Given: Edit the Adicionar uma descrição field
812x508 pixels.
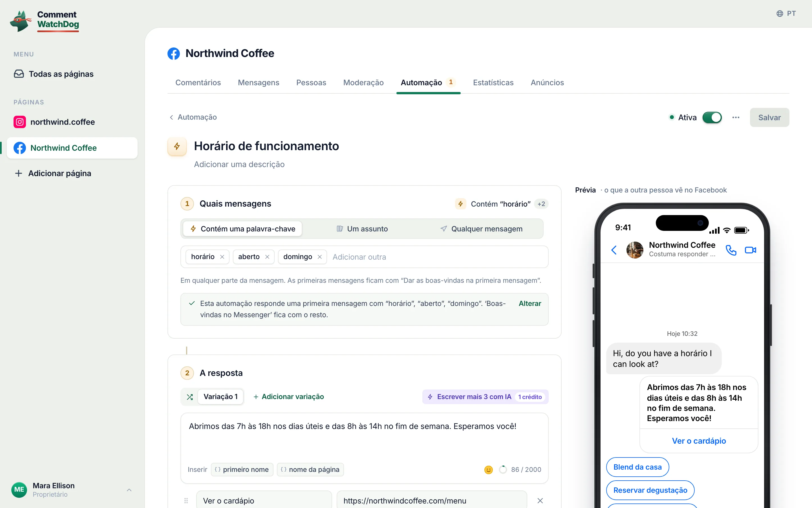Looking at the screenshot, I should coord(239,164).
